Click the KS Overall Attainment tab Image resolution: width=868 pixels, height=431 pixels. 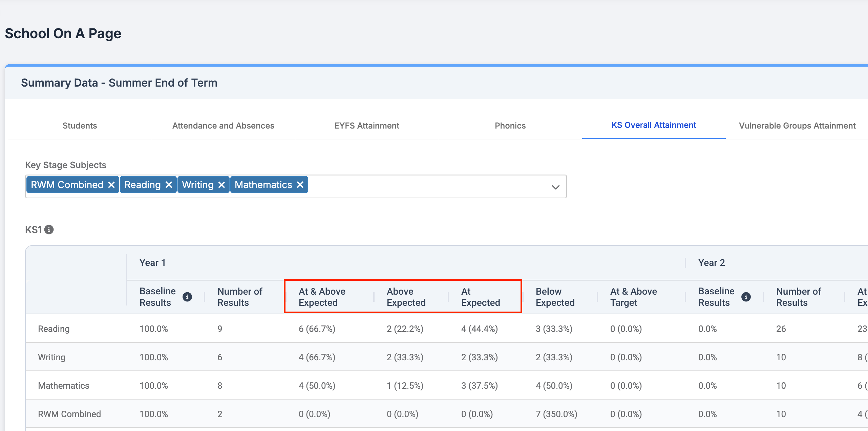[654, 125]
